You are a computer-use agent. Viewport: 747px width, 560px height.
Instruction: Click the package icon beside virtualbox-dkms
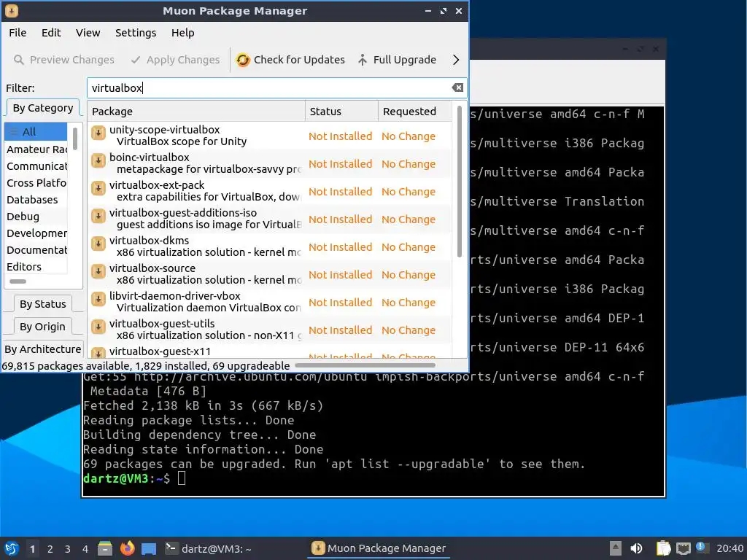pyautogui.click(x=98, y=244)
